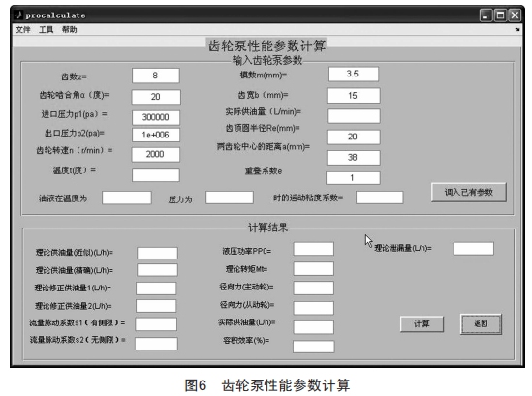Image resolution: width=532 pixels, height=396 pixels.
Task: Click the 返回 button
Action: click(481, 323)
